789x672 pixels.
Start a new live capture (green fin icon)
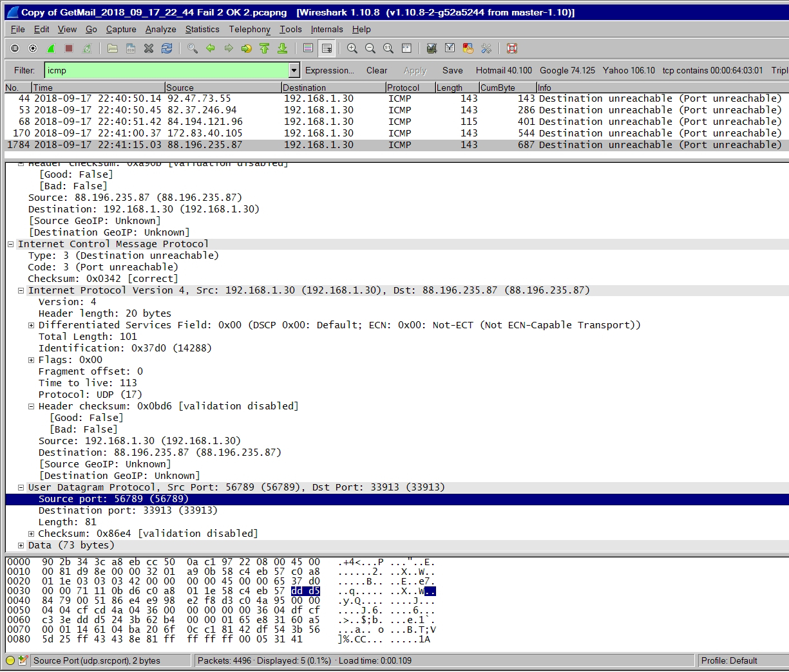click(x=51, y=48)
